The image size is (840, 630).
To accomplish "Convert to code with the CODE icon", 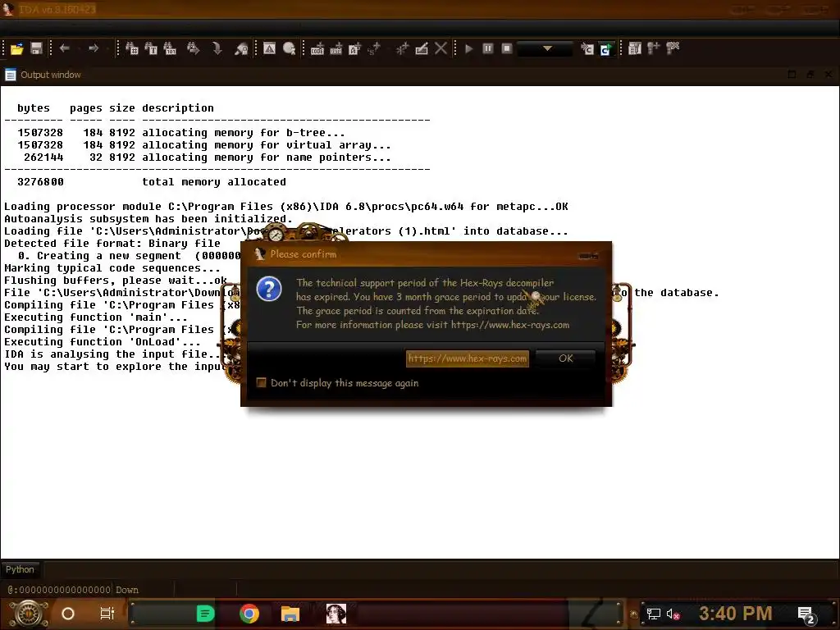I will (317, 48).
